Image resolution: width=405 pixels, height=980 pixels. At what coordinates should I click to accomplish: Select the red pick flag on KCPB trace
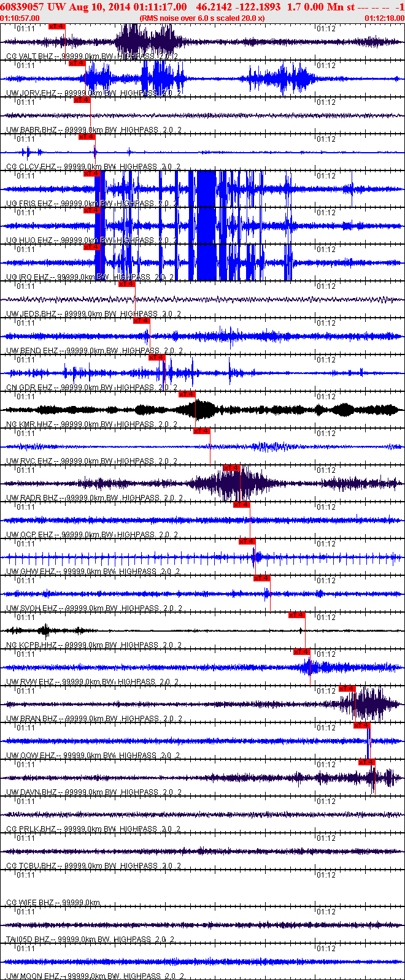pyautogui.click(x=297, y=615)
